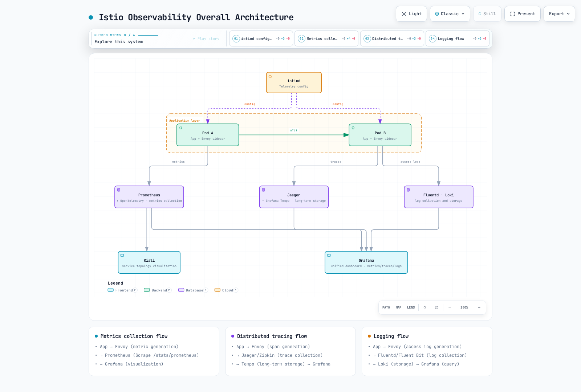Image resolution: width=581 pixels, height=392 pixels.
Task: Click the Database color swatch in legend
Action: (181, 290)
